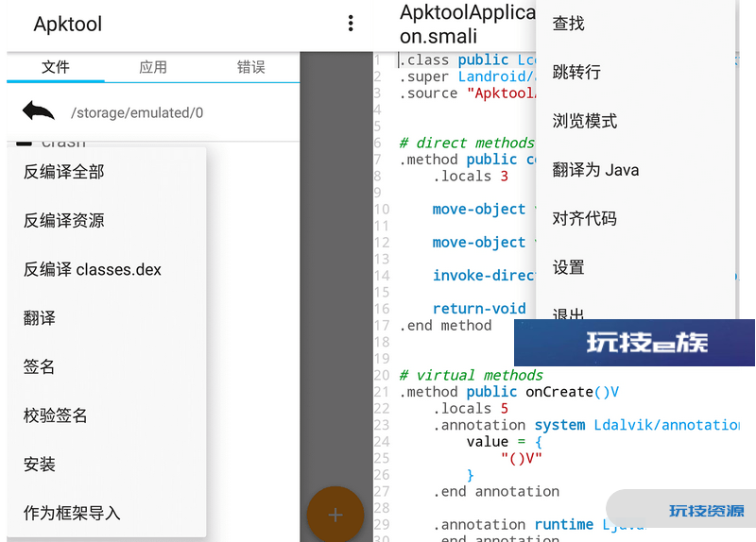Image resolution: width=756 pixels, height=542 pixels.
Task: Choose 安装 to install the APK
Action: (107, 464)
